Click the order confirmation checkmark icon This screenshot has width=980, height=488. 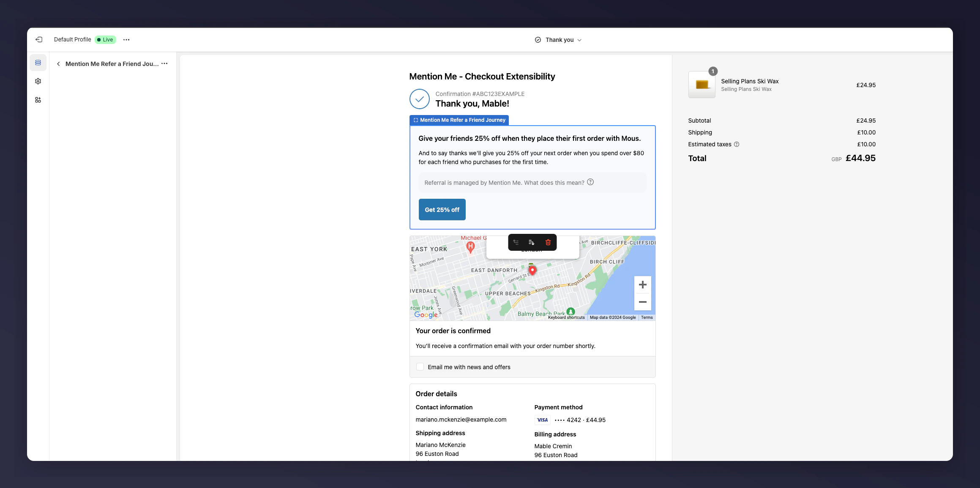click(420, 99)
